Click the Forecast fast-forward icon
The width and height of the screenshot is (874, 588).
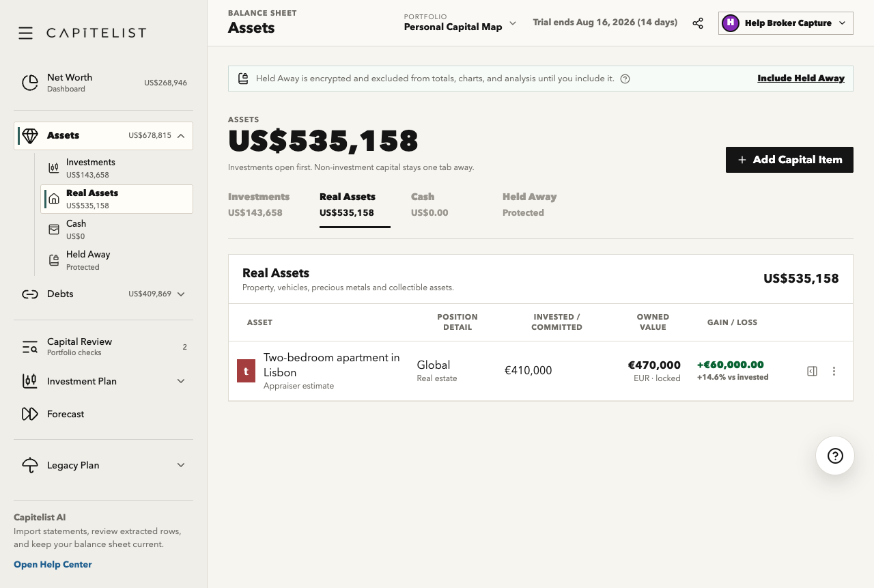(x=29, y=414)
